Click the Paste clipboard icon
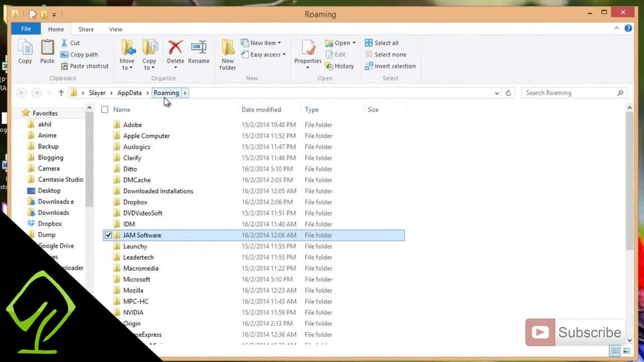Screen dimensions: 644x362 click(47, 48)
